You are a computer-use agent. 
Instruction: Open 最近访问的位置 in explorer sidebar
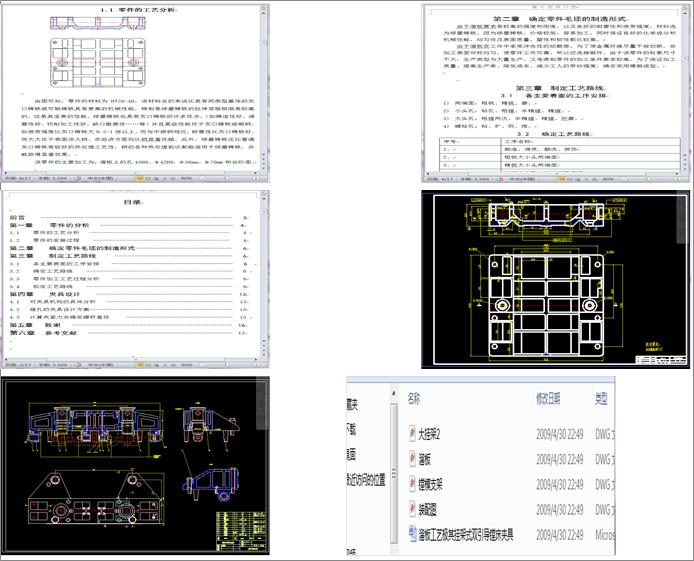click(366, 479)
